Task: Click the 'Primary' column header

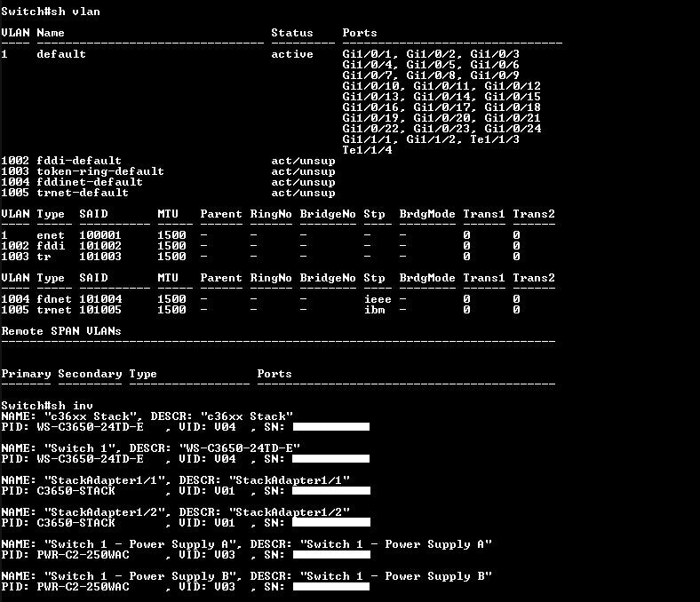Action: tap(26, 374)
